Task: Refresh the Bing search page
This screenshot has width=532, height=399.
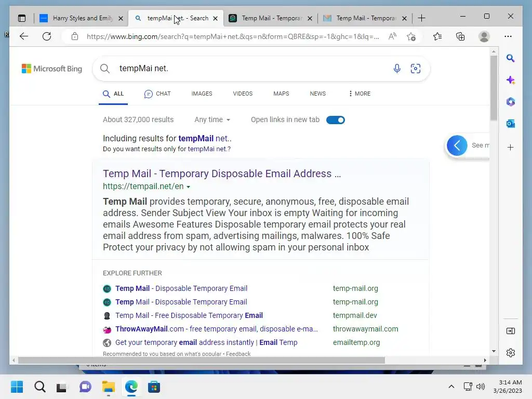Action: 47,36
